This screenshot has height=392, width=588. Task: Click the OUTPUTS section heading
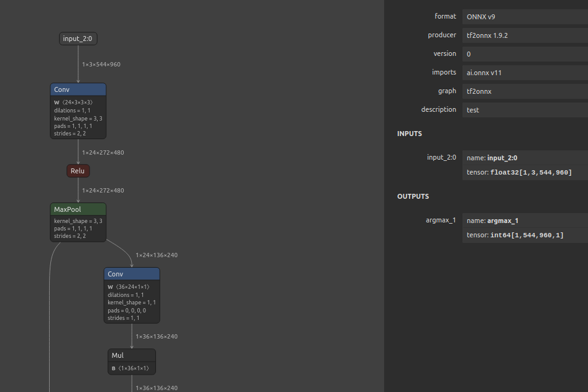tap(413, 196)
